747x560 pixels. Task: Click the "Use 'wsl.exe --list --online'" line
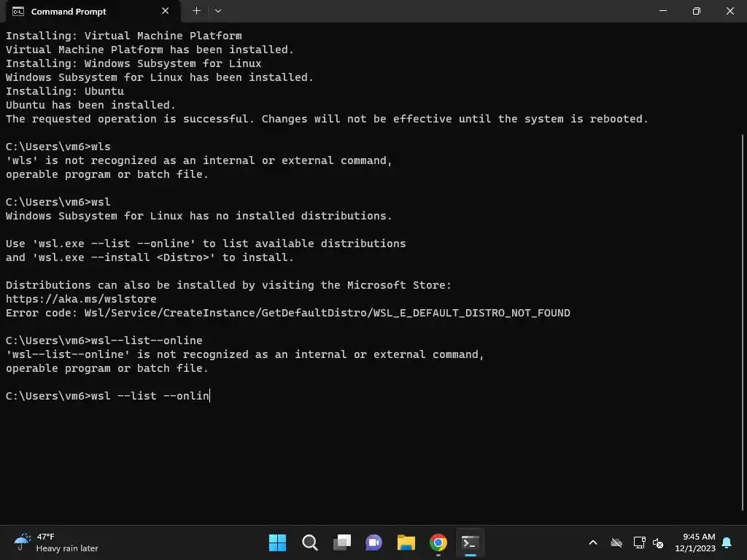click(x=206, y=244)
